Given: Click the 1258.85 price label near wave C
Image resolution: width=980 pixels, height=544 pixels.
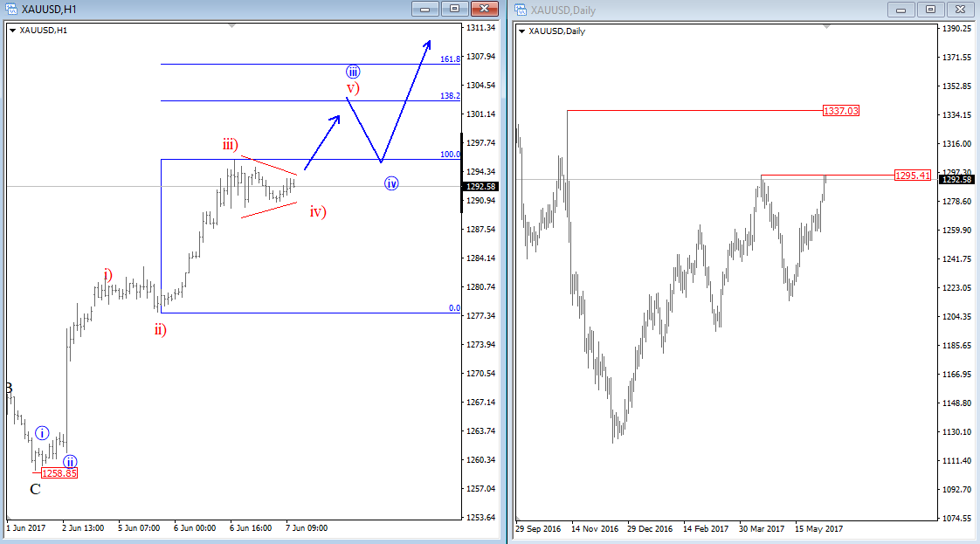Looking at the screenshot, I should [x=59, y=473].
